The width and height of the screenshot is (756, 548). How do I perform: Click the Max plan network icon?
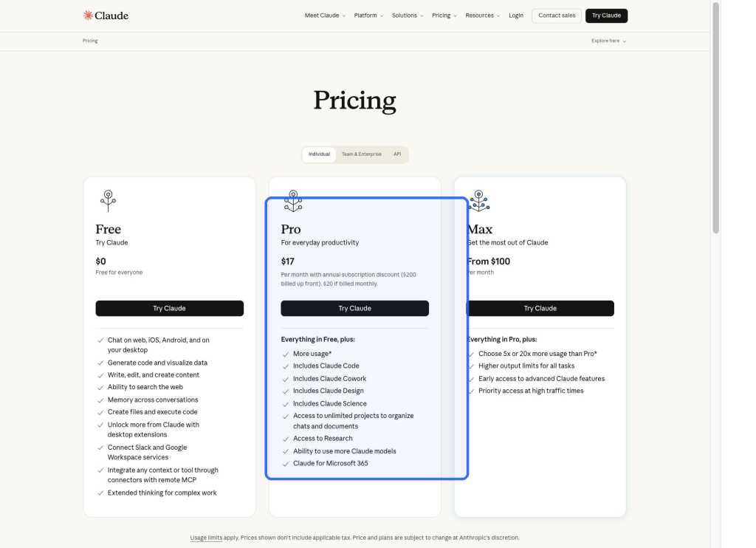click(478, 201)
